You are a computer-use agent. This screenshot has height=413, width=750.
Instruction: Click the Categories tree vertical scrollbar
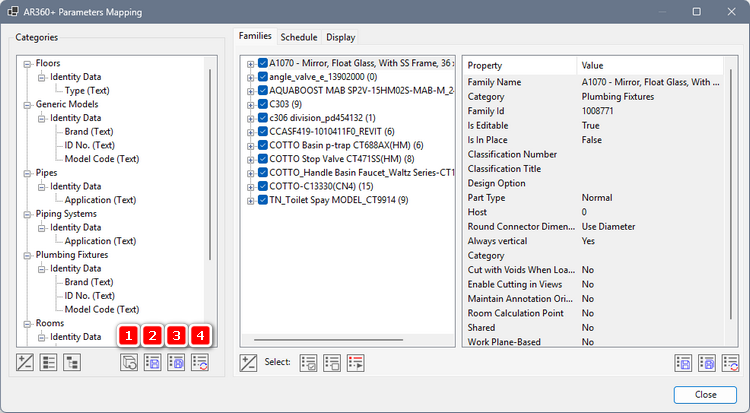(210, 165)
